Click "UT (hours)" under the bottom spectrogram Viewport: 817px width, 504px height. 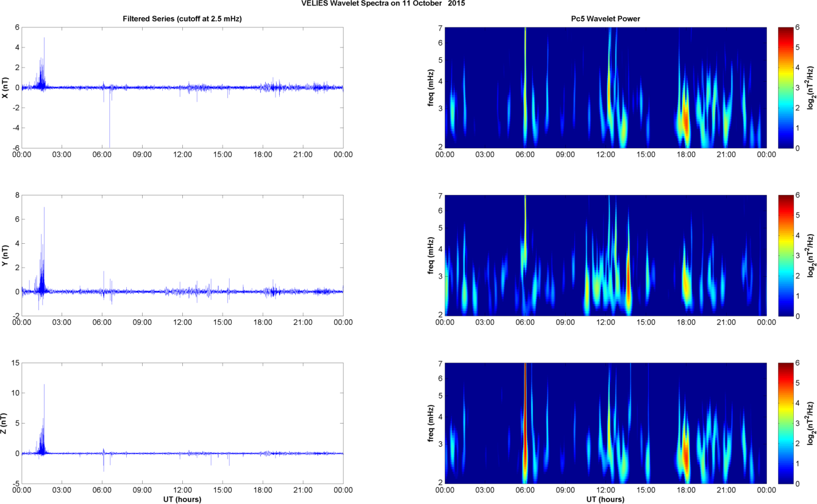pos(605,499)
